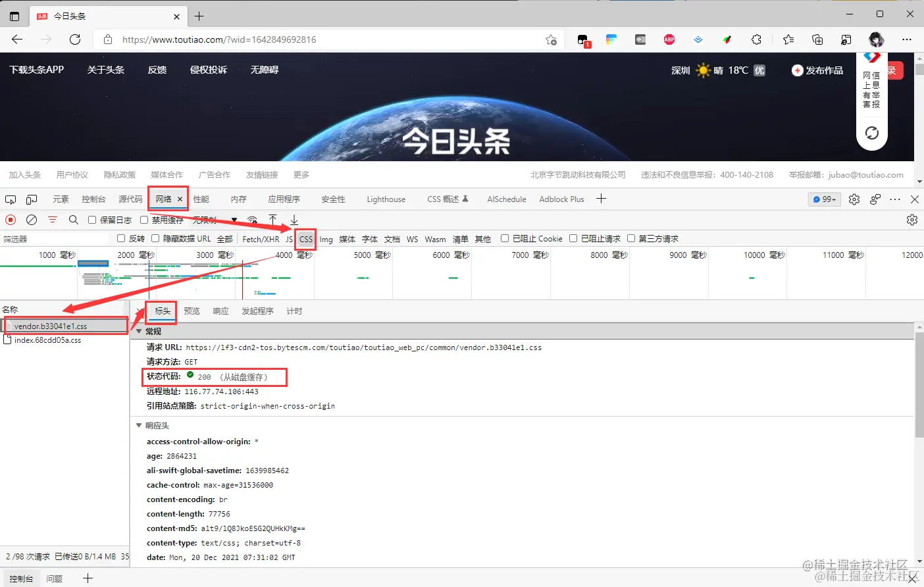Click the browser address bar URL
Viewport: 924px width, 587px height.
(x=219, y=39)
